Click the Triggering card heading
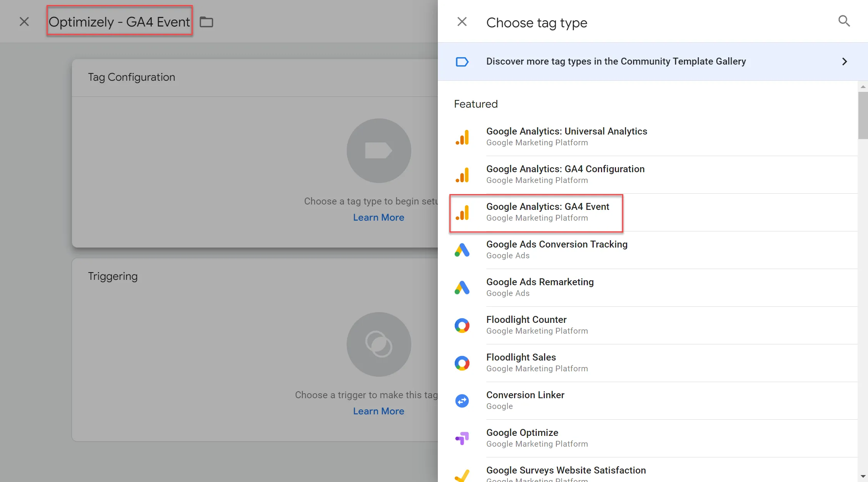The image size is (868, 482). pyautogui.click(x=113, y=276)
